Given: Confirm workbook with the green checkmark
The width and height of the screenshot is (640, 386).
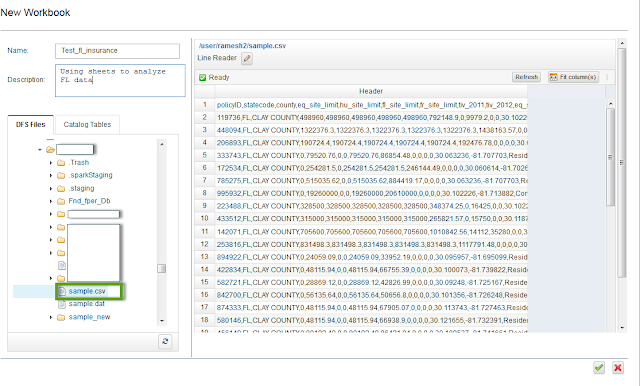Looking at the screenshot, I should 599,367.
